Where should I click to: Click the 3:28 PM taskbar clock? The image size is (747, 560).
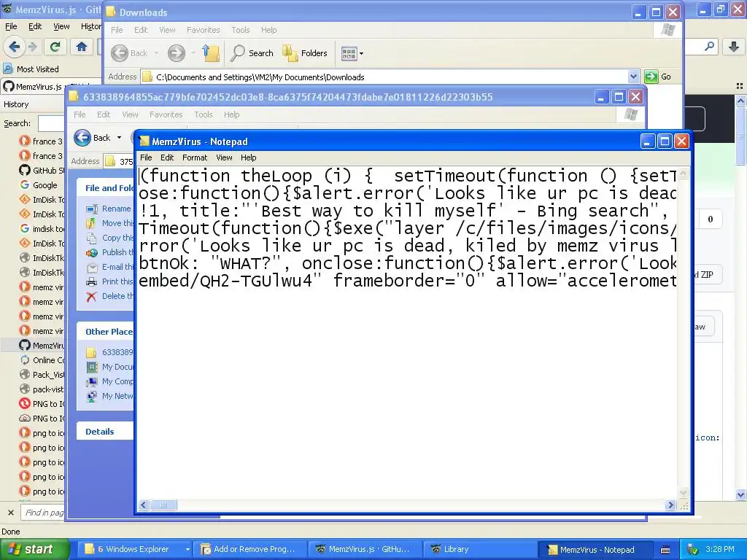click(719, 550)
